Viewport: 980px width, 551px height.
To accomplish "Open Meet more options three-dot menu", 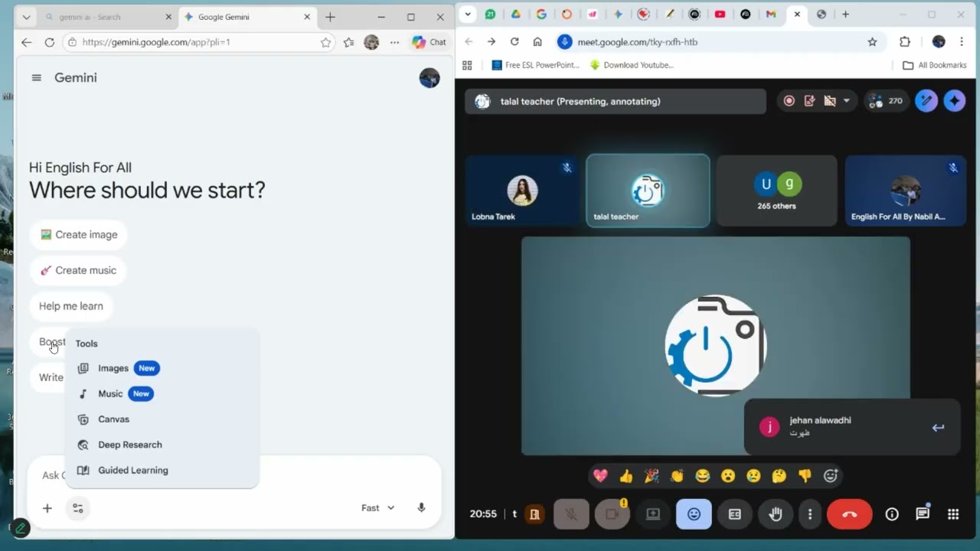I will 810,514.
